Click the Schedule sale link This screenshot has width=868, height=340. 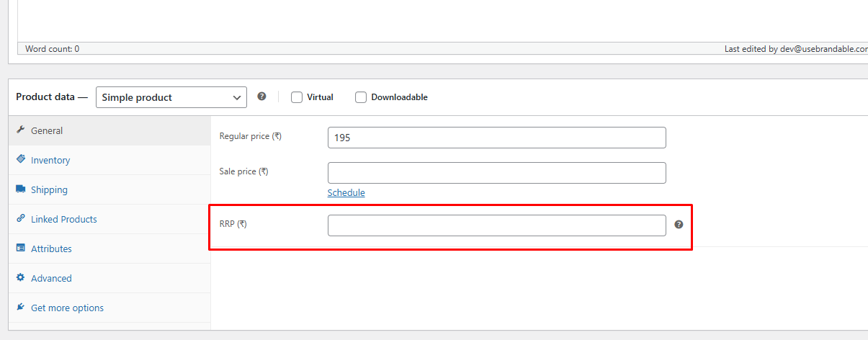346,192
